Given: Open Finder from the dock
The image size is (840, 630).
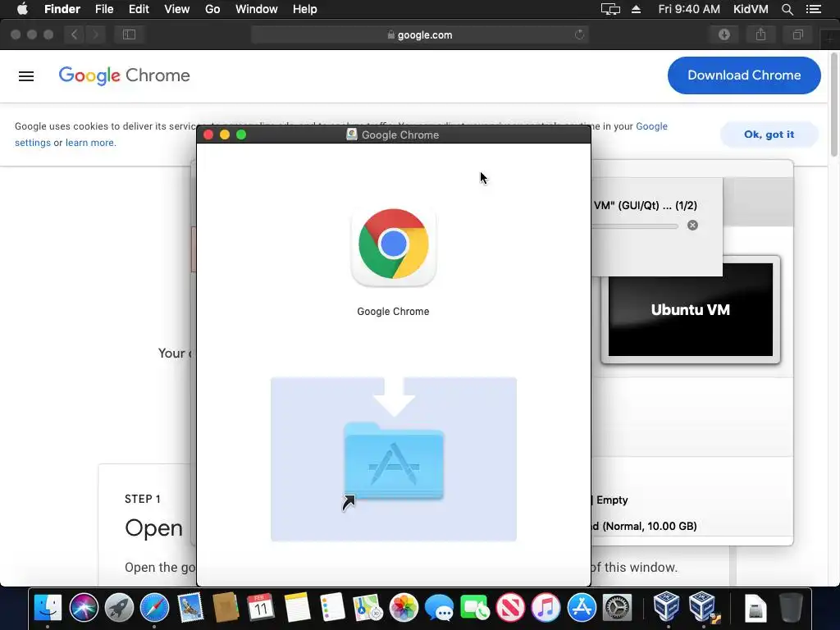Looking at the screenshot, I should click(48, 608).
